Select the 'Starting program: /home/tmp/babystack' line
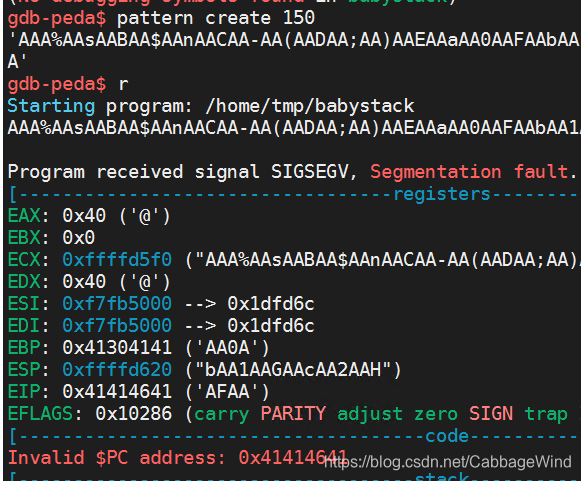 click(210, 106)
